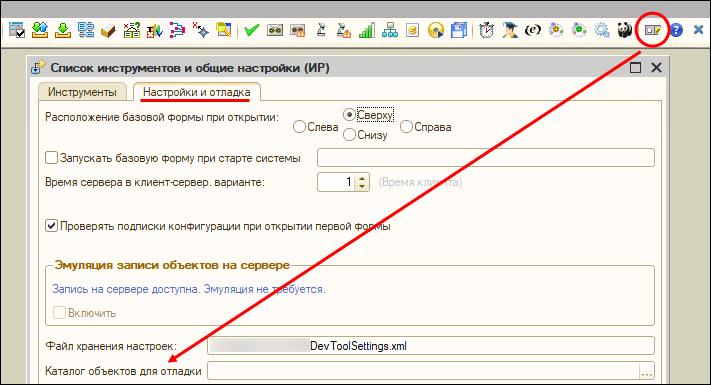Click the plain microscope toolbar icon
The image size is (711, 385).
pyautogui.click(x=321, y=30)
